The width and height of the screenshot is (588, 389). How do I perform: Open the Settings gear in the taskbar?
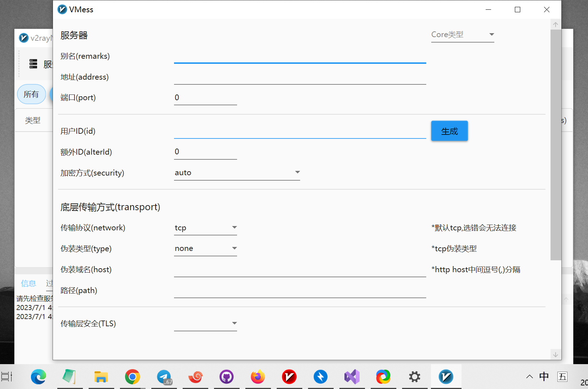(x=414, y=377)
